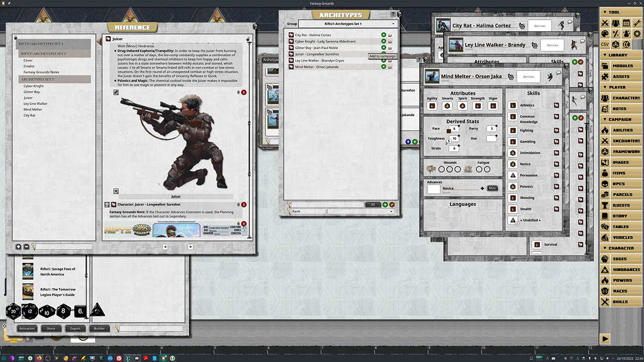Click the CSV export tool icon
Viewport: 644px width, 362px height.
pos(605,44)
